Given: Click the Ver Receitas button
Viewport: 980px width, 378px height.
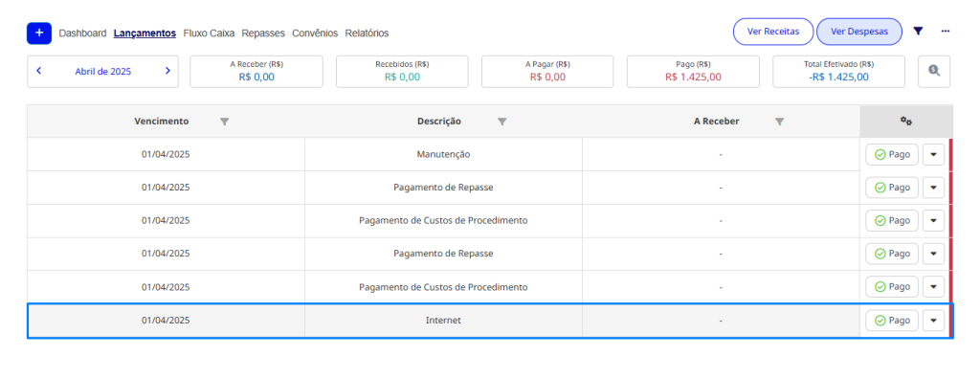Looking at the screenshot, I should click(773, 32).
